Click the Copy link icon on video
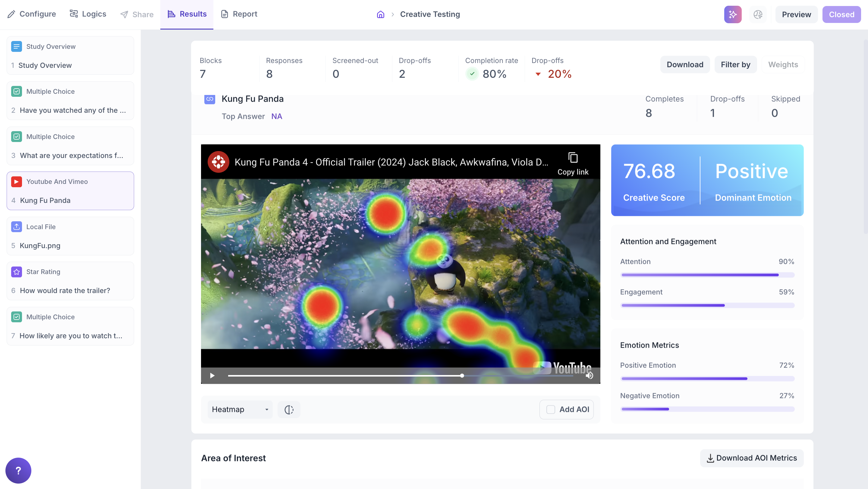The image size is (868, 489). [x=573, y=158]
